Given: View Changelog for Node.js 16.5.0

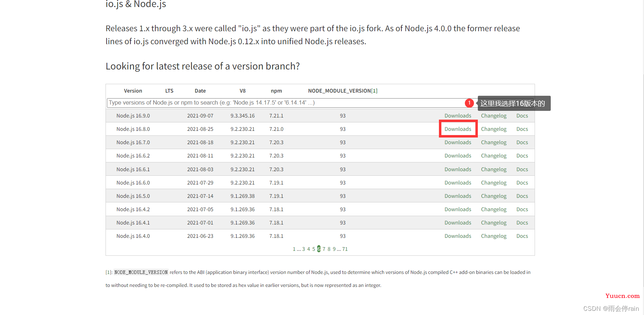Looking at the screenshot, I should coord(494,196).
